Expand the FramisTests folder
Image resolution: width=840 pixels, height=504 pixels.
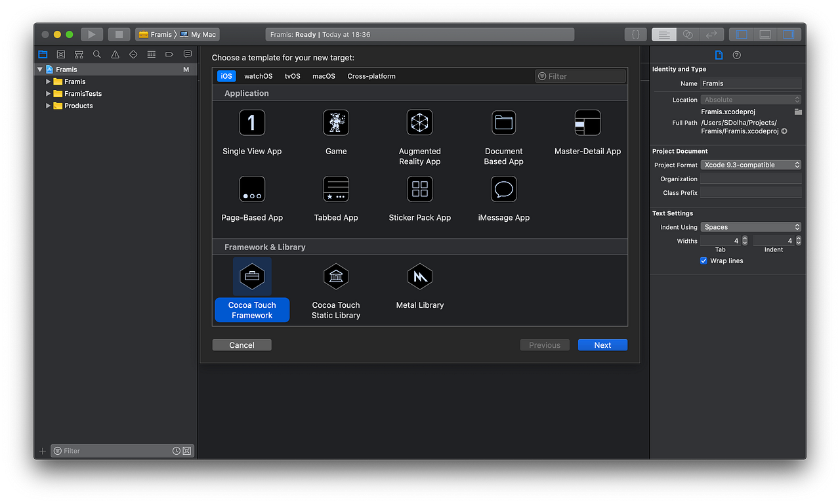(x=47, y=93)
